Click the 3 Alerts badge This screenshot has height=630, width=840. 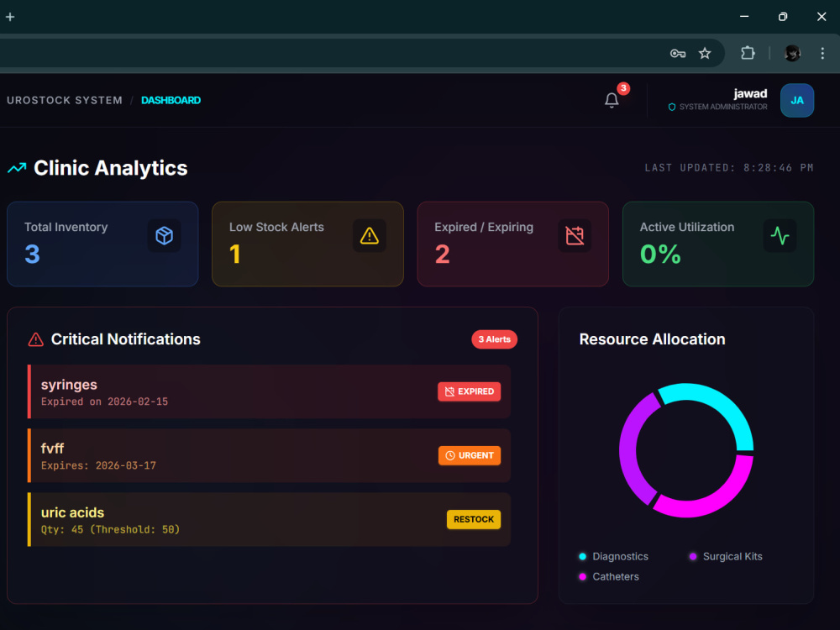494,339
